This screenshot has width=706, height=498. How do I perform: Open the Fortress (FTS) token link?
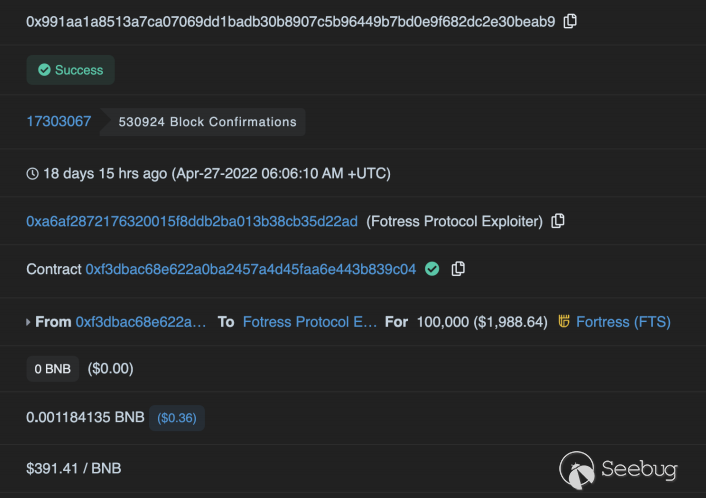pyautogui.click(x=623, y=322)
